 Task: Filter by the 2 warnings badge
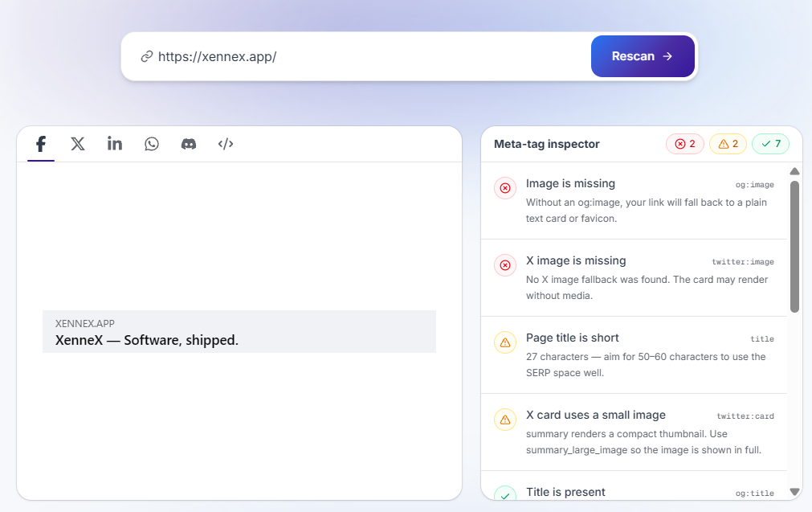tap(728, 144)
